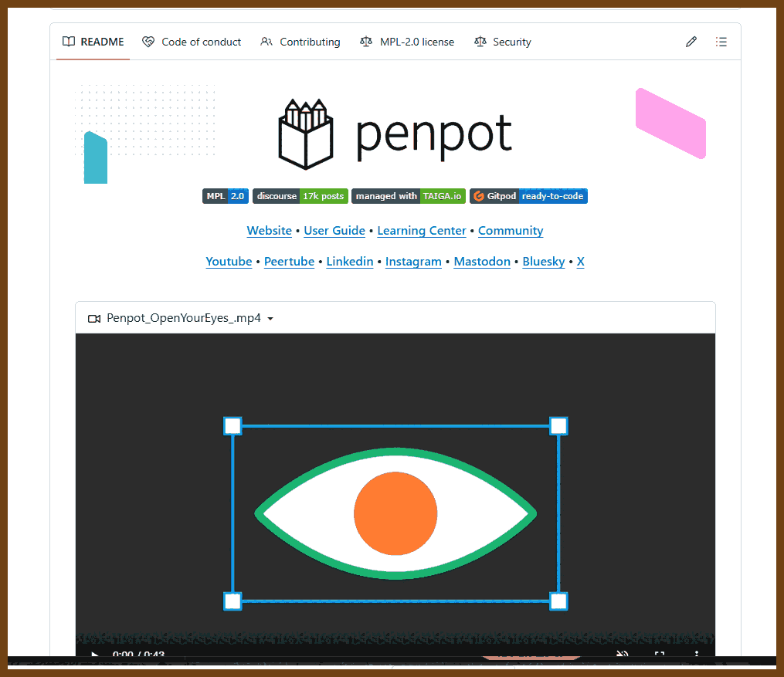
Task: Go to the Security tab
Action: [x=503, y=42]
